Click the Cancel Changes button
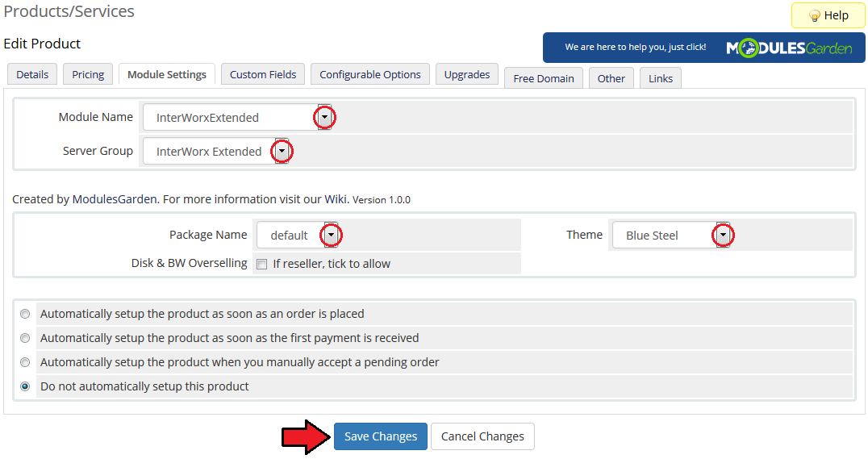Image resolution: width=868 pixels, height=459 pixels. [x=482, y=436]
